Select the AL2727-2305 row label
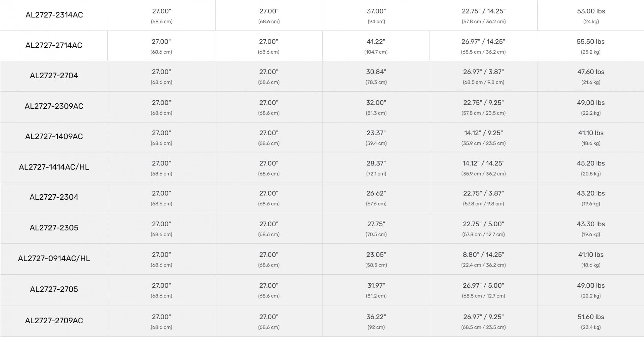 54,228
